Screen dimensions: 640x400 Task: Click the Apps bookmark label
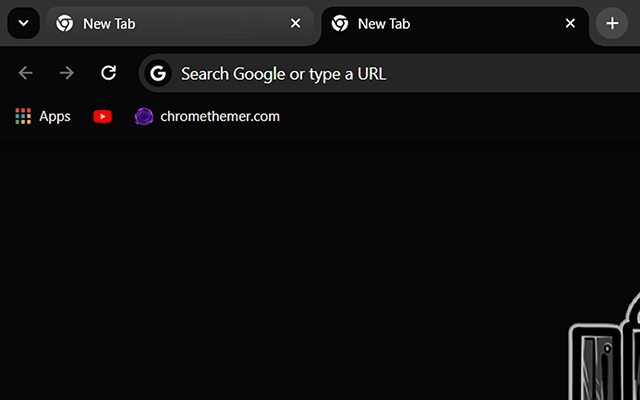(55, 116)
